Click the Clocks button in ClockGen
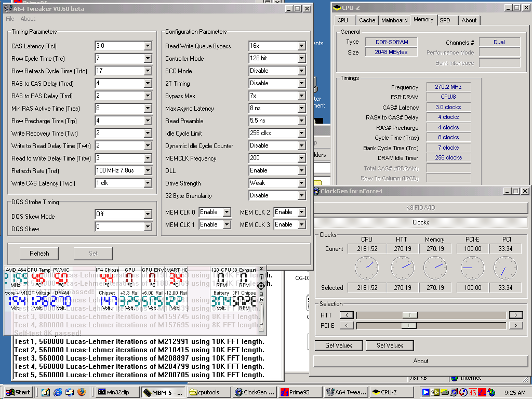This screenshot has height=399, width=532. 421,222
